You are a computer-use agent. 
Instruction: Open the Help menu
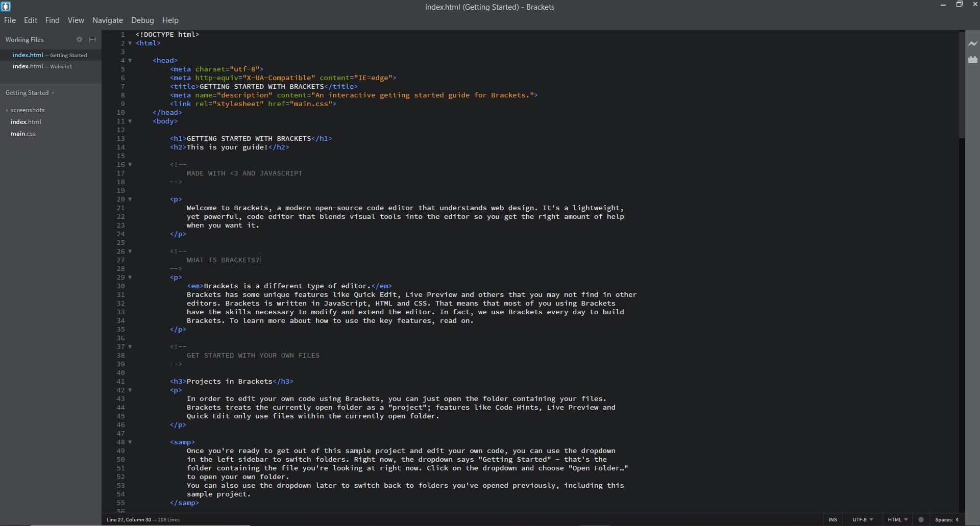tap(170, 20)
